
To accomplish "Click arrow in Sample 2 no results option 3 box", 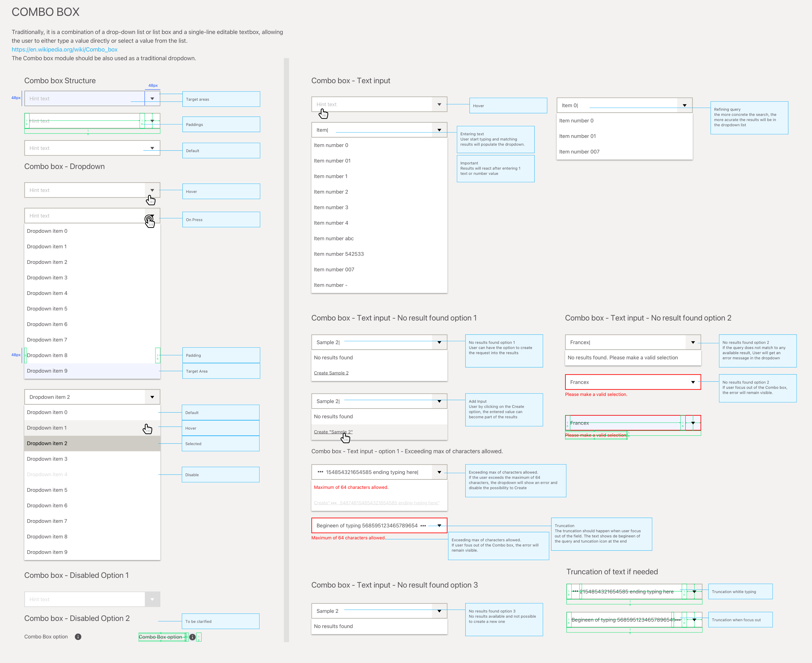I will point(439,611).
